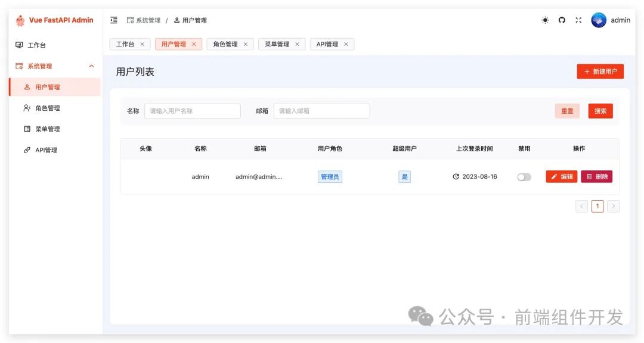Open the 菜单管理 tab

coord(276,43)
